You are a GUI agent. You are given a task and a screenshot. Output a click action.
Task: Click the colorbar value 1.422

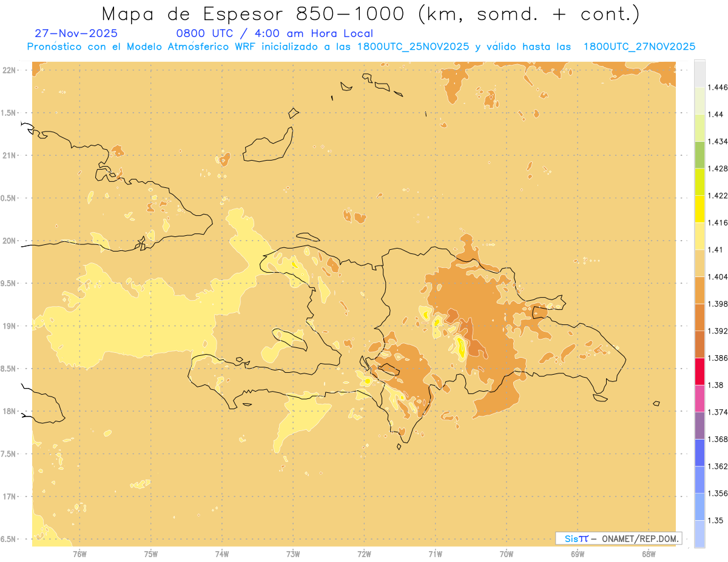[x=718, y=195]
